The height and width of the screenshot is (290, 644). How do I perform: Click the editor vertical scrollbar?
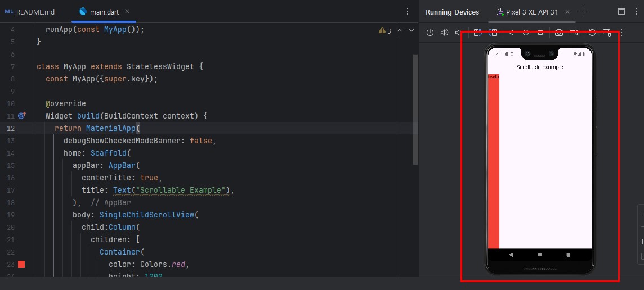(415, 110)
